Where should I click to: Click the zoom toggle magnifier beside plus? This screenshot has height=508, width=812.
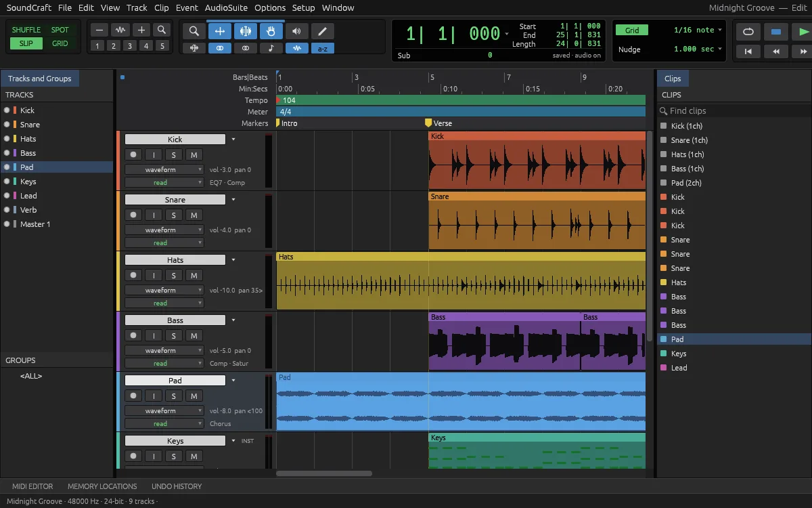click(162, 30)
